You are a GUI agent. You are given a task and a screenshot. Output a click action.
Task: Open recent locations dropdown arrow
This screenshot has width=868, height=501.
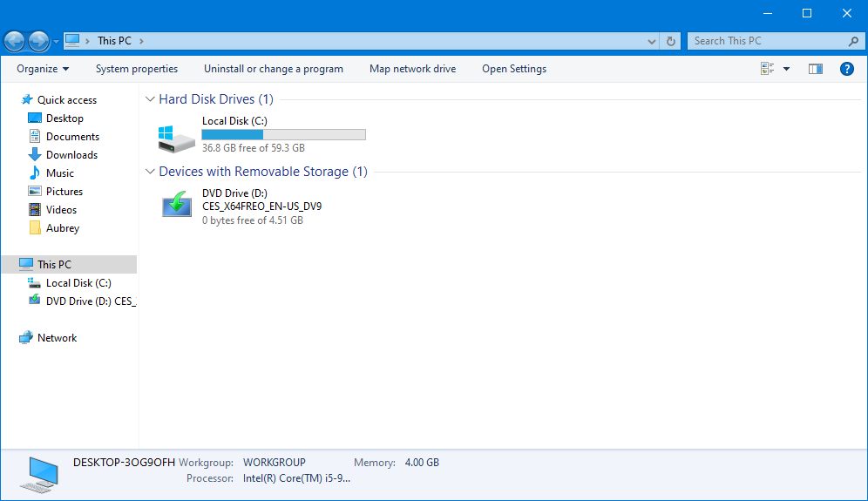tap(56, 42)
